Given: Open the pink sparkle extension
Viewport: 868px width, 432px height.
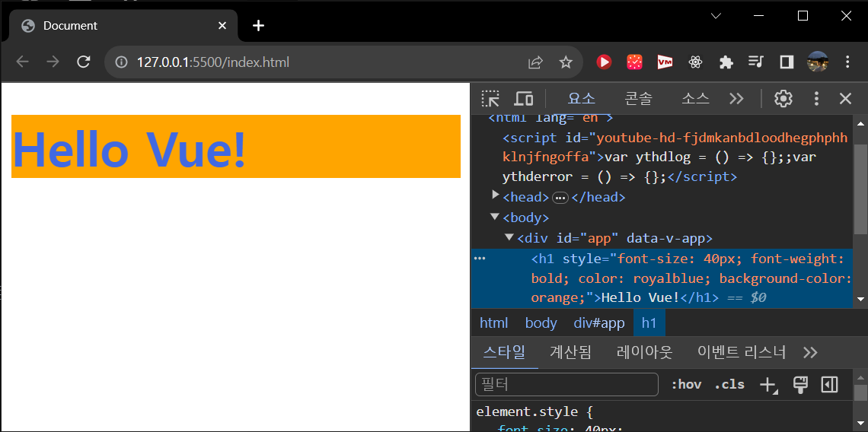Looking at the screenshot, I should tap(634, 62).
